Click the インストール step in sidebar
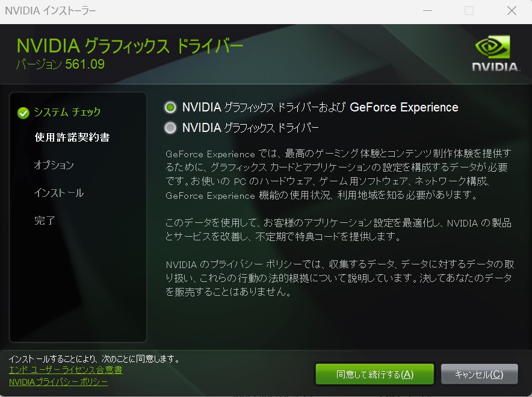The image size is (532, 397). [59, 193]
